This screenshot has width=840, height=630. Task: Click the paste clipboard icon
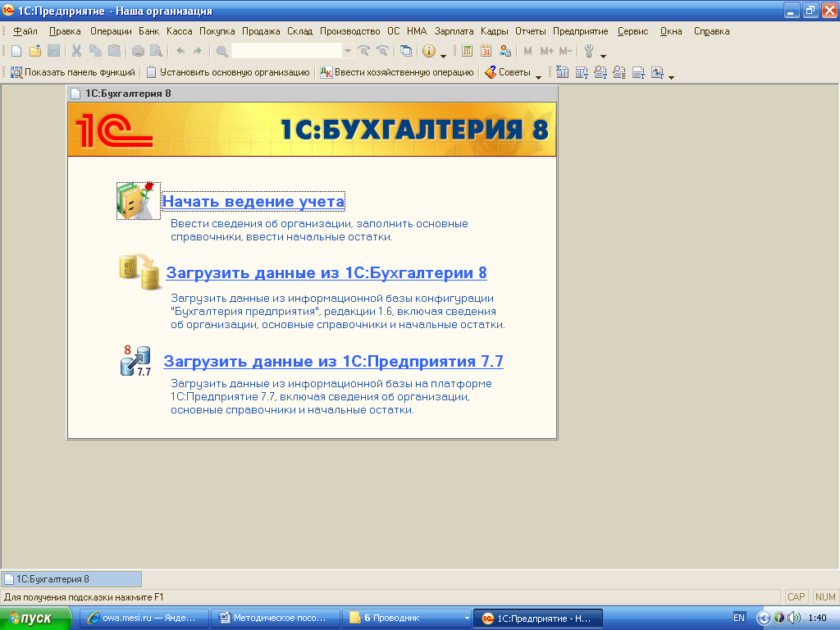click(114, 51)
